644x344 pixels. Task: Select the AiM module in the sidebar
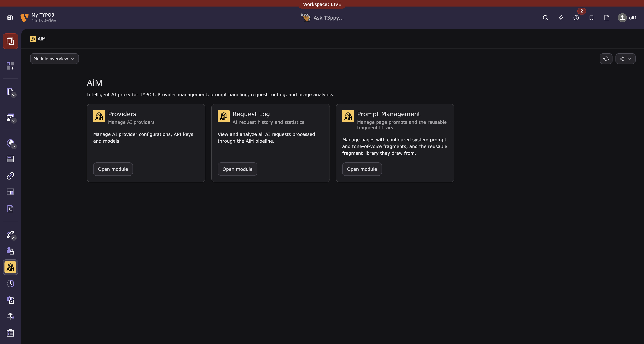[10, 267]
